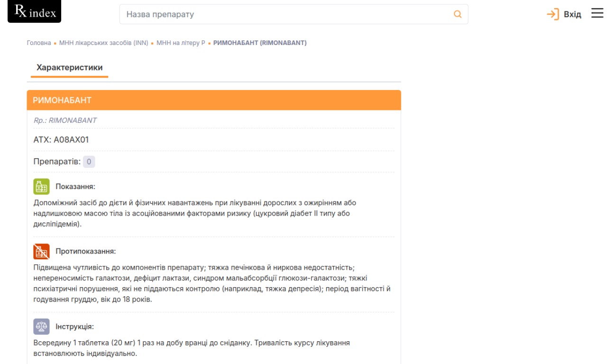
Task: Click the Вхід login link
Action: 572,14
